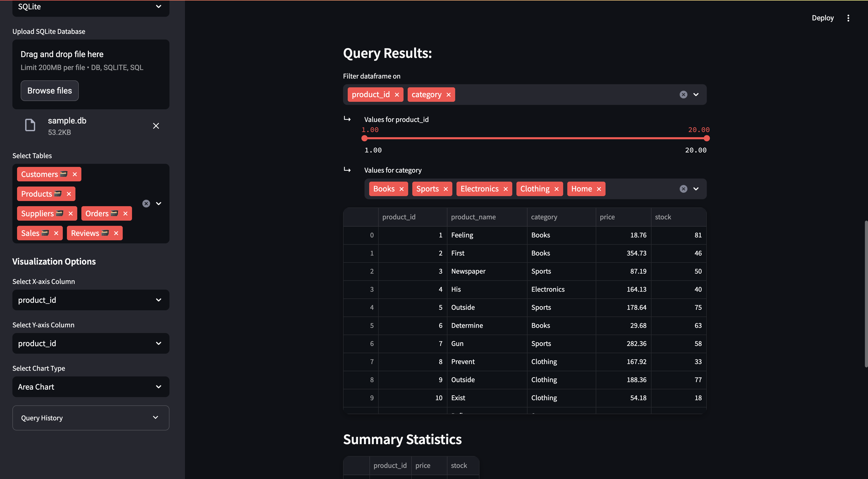Remove the Orders table tag

[125, 214]
